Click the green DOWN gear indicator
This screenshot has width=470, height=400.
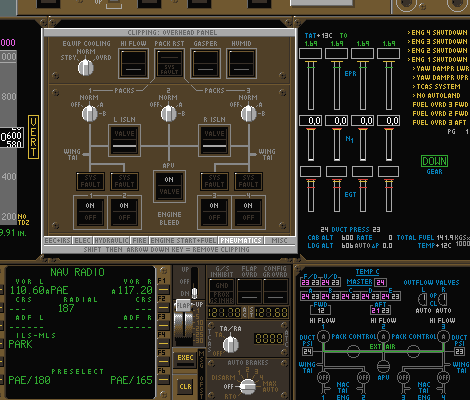point(434,161)
